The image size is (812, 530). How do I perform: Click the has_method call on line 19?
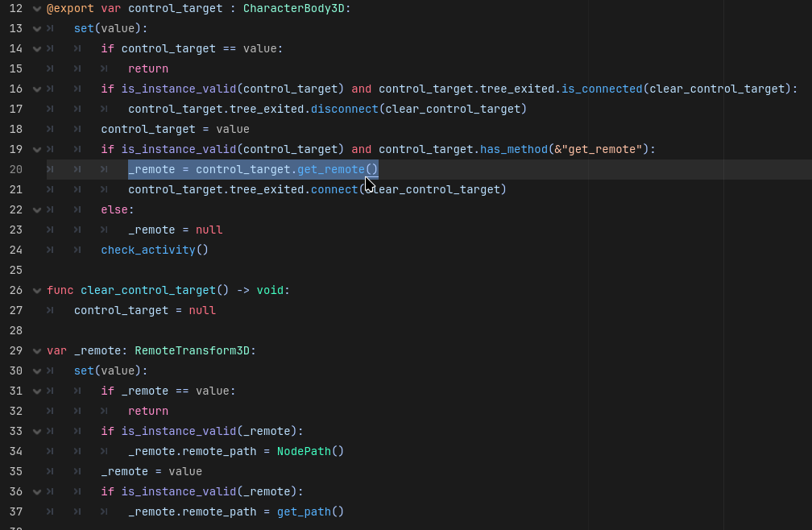coord(514,149)
